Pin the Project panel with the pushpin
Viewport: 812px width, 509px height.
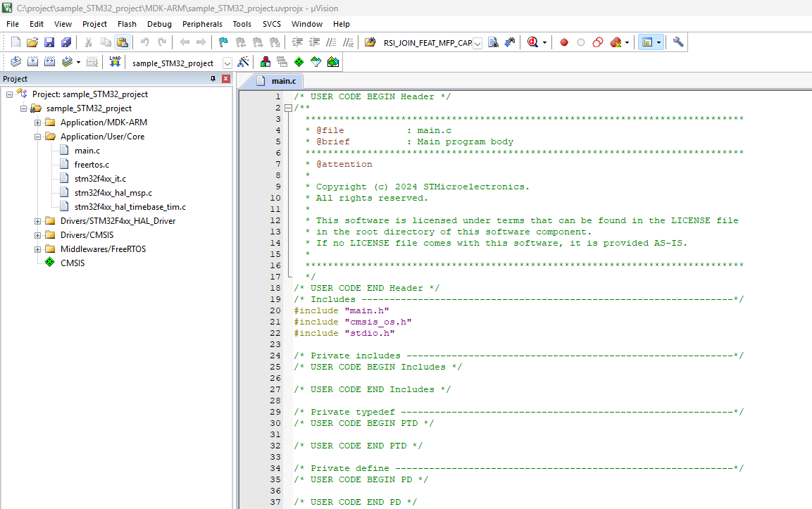coord(213,79)
